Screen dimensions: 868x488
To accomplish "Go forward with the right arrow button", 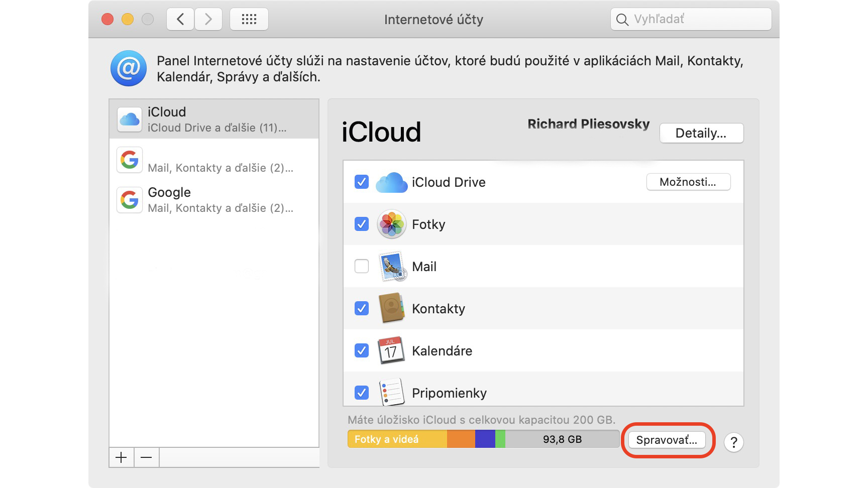I will tap(208, 20).
